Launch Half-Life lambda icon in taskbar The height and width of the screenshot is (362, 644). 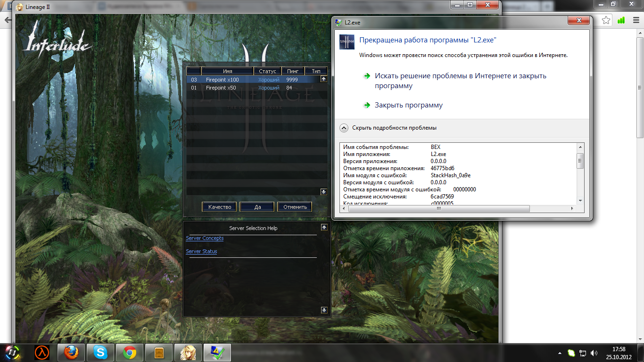(x=42, y=352)
